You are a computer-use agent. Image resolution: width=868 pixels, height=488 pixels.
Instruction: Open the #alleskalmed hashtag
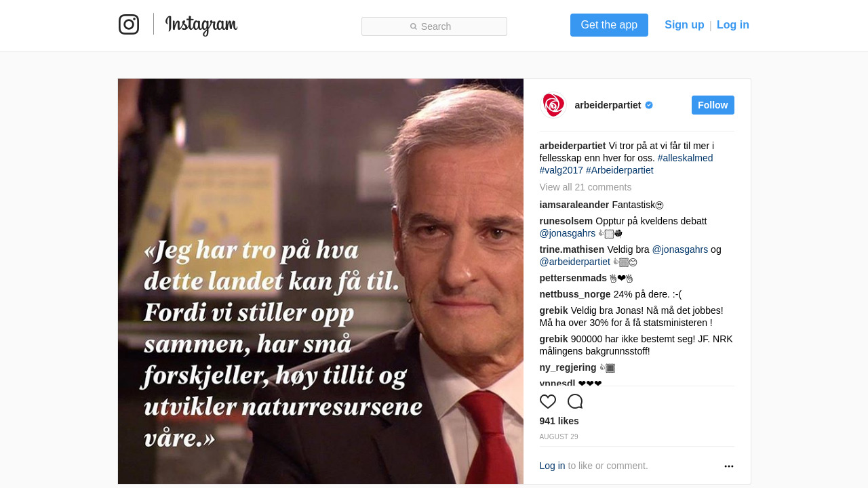[x=685, y=158]
